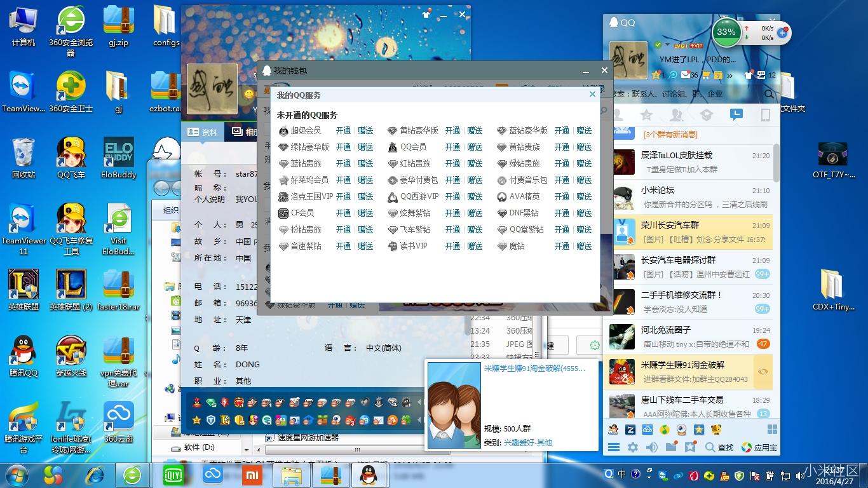Click 开通 for 超级会员
The image size is (868, 488).
click(x=343, y=130)
